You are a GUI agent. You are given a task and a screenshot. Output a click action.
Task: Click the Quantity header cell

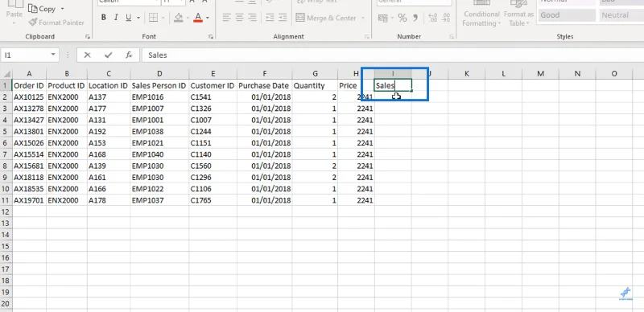coord(315,86)
